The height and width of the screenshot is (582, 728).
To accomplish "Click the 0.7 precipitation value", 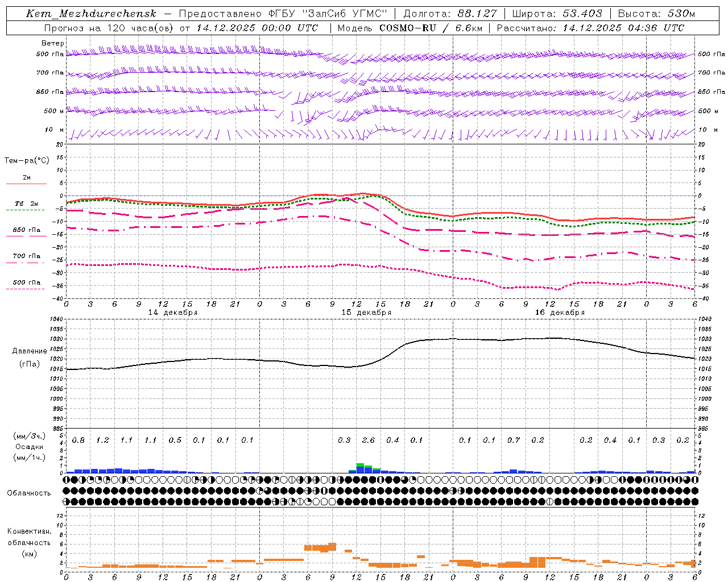I will pyautogui.click(x=514, y=440).
